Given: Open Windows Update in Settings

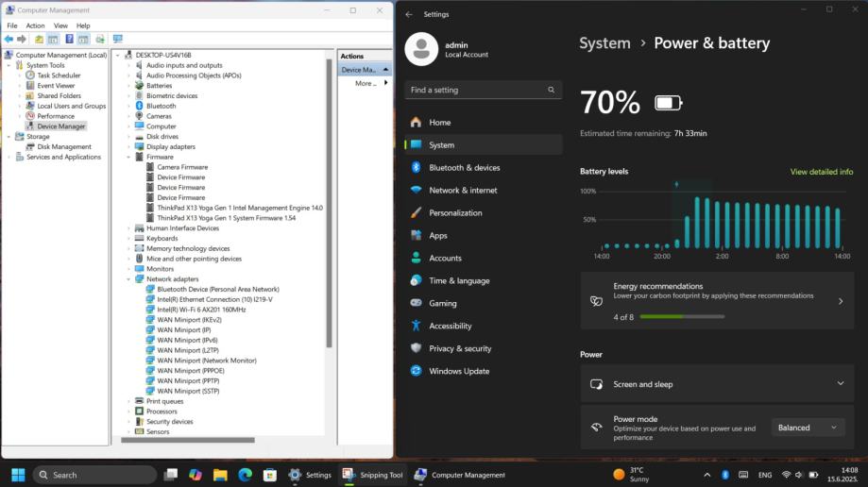Looking at the screenshot, I should click(x=484, y=372).
